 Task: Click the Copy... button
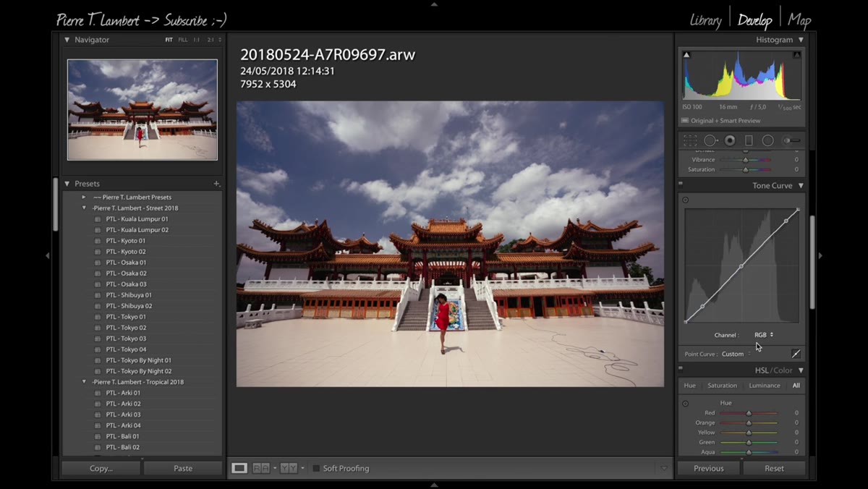(101, 468)
